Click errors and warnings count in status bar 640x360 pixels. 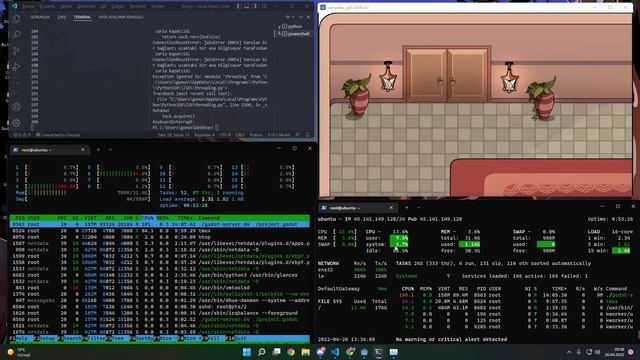[x=21, y=135]
